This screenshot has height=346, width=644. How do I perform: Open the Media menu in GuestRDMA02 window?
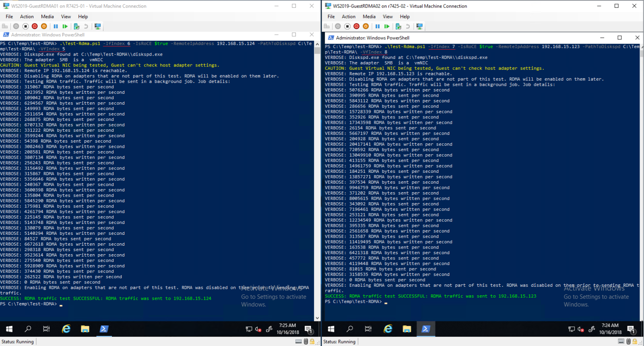[369, 17]
